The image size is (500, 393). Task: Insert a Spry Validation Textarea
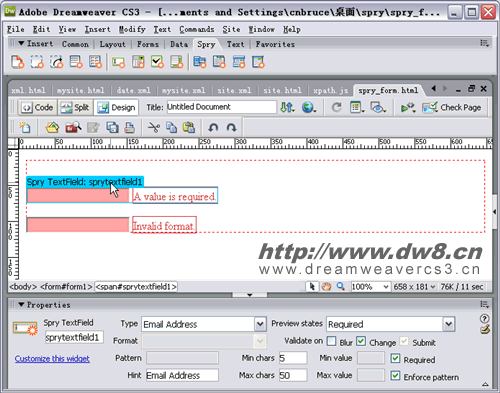click(x=177, y=62)
